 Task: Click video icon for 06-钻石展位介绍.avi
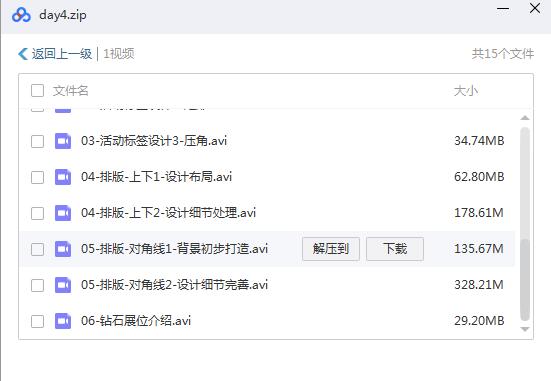click(x=63, y=321)
